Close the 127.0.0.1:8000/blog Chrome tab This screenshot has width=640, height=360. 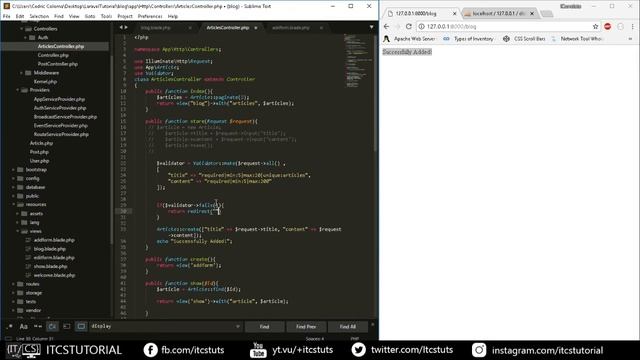[454, 13]
